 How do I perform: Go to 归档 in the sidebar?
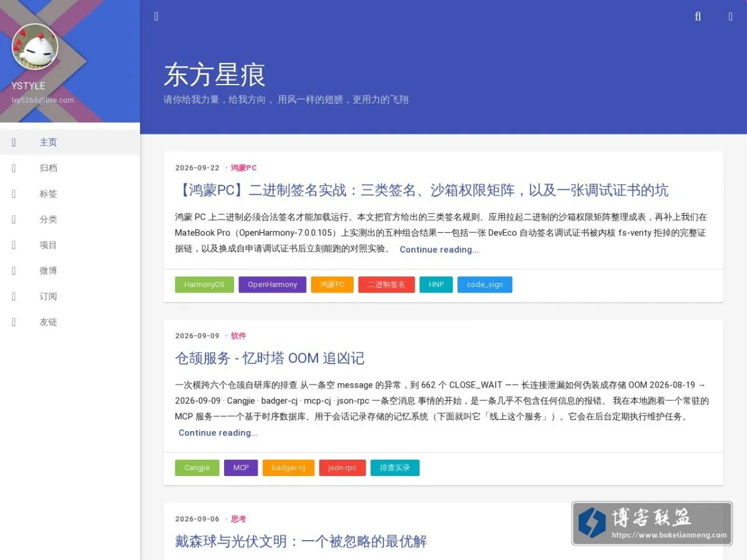click(70, 168)
